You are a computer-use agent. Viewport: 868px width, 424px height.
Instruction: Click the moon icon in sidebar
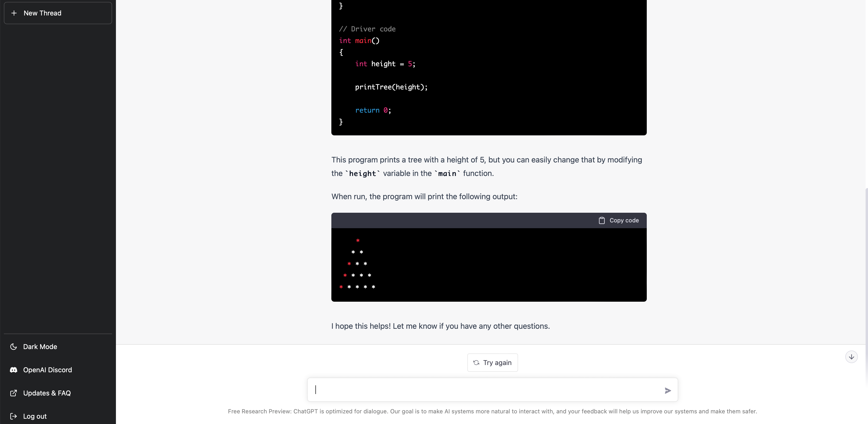[14, 346]
